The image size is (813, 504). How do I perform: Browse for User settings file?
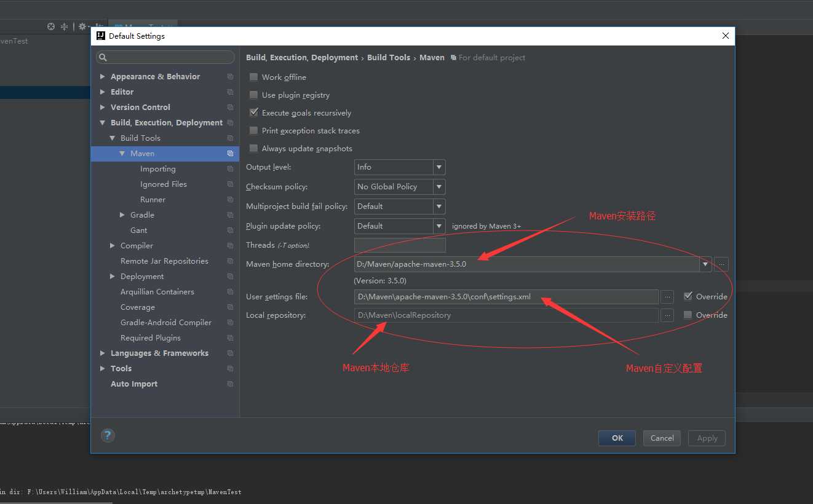(x=667, y=297)
